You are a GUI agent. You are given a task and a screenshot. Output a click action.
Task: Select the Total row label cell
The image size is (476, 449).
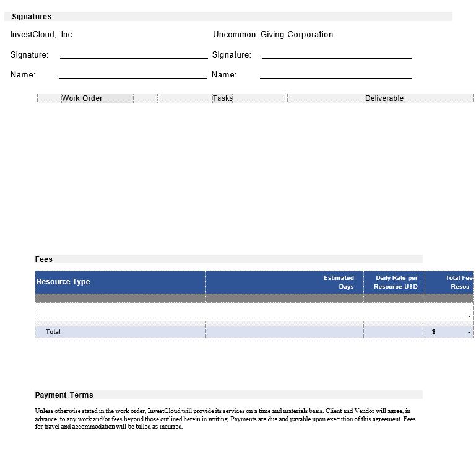[119, 332]
